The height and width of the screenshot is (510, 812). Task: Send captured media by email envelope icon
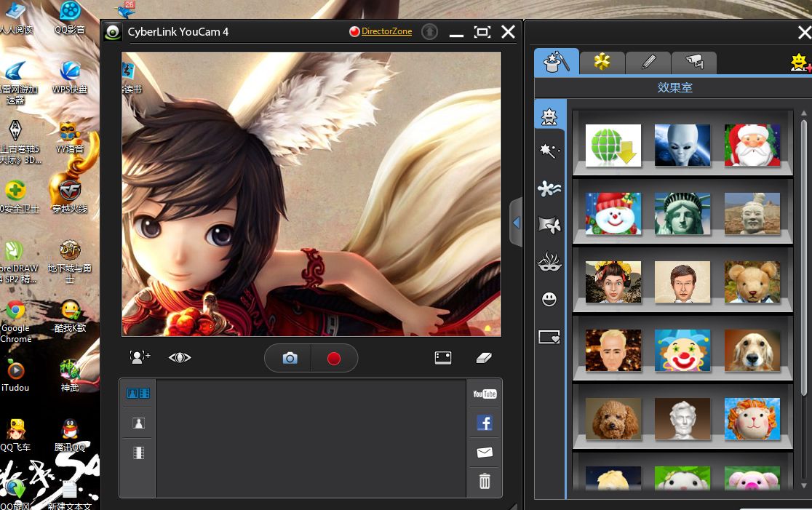tap(485, 452)
